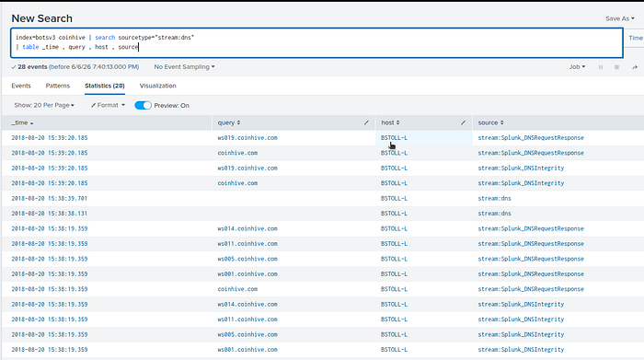Expand the No Event Sampling dropdown
644x360 pixels.
point(184,66)
